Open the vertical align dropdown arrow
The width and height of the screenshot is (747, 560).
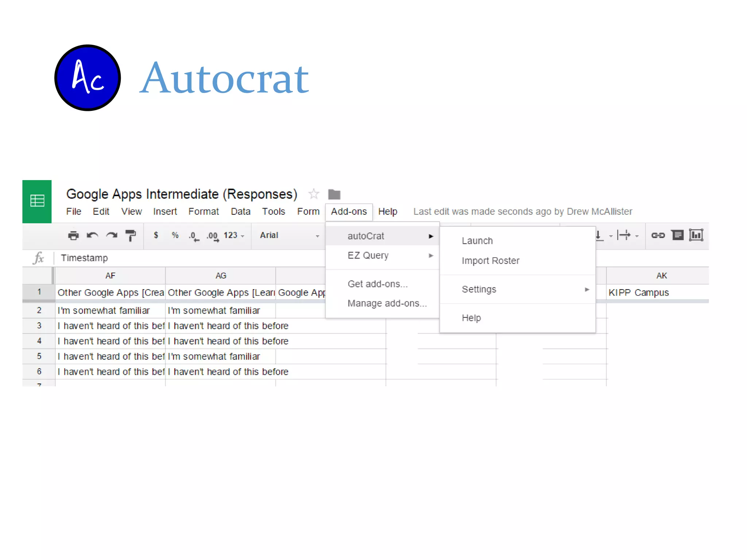(x=611, y=236)
